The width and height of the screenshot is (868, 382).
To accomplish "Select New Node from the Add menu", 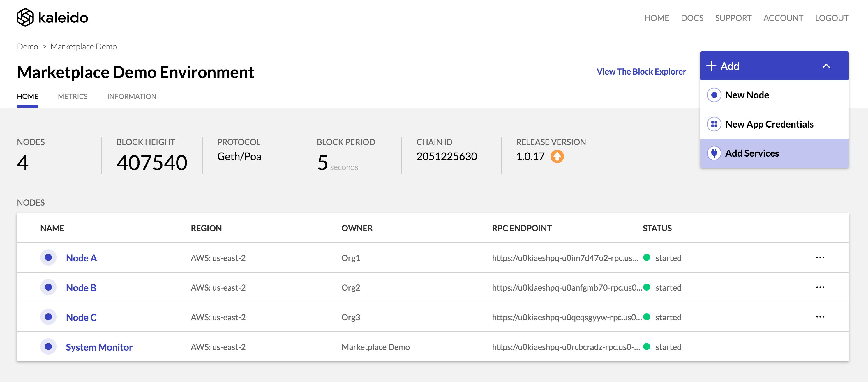I will click(x=774, y=95).
